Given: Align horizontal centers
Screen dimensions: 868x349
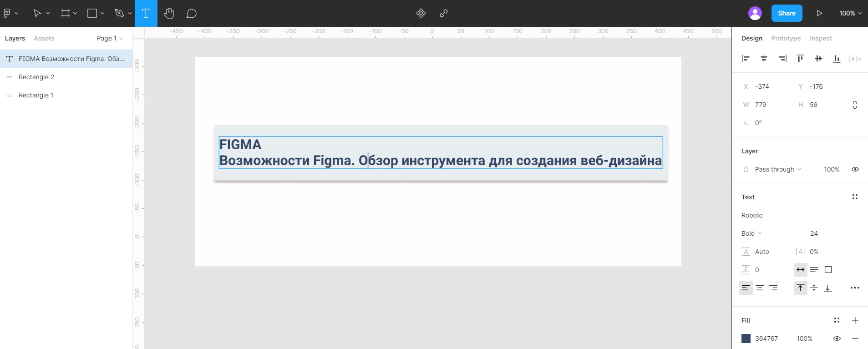Looking at the screenshot, I should click(764, 58).
